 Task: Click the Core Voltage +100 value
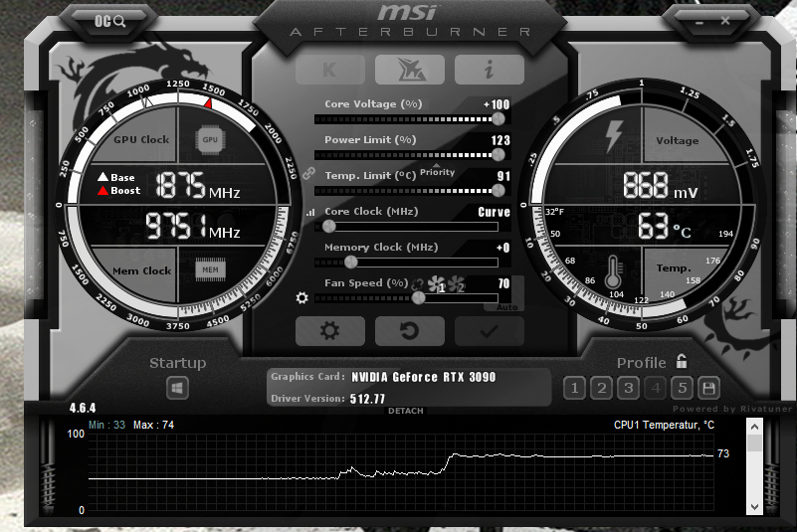[x=497, y=104]
